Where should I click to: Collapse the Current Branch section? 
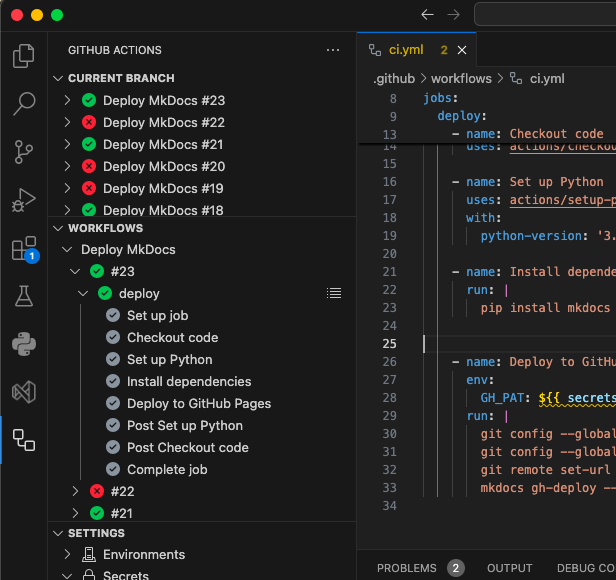58,78
